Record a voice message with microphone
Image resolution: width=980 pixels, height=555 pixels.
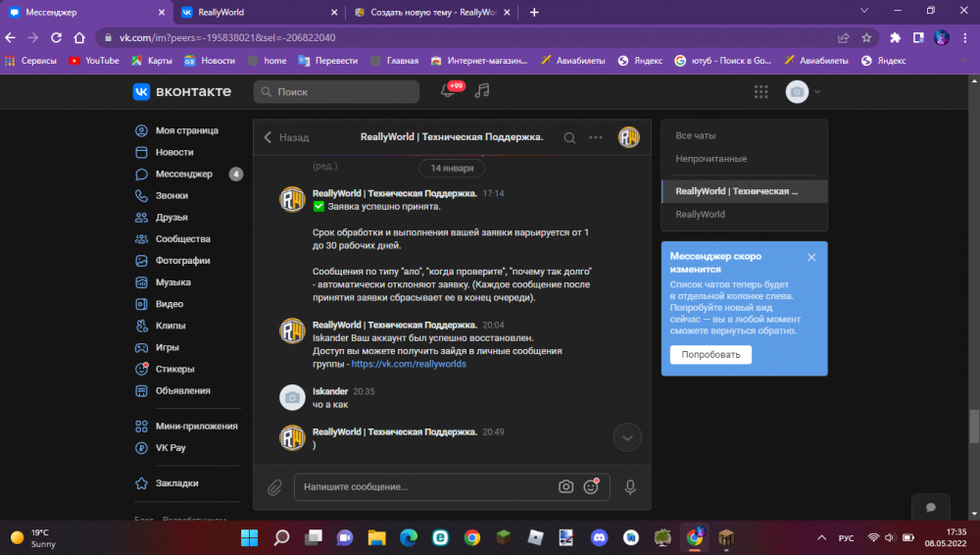pos(630,486)
